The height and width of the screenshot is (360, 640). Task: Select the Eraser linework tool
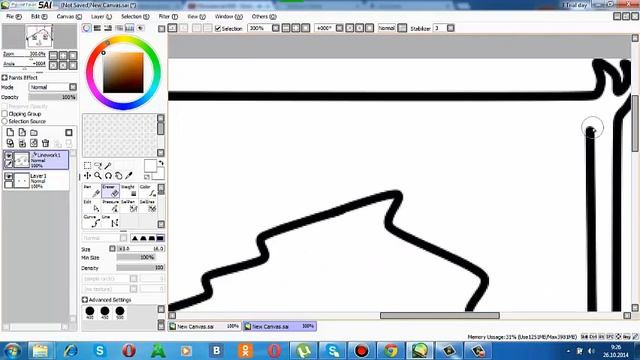[110, 191]
